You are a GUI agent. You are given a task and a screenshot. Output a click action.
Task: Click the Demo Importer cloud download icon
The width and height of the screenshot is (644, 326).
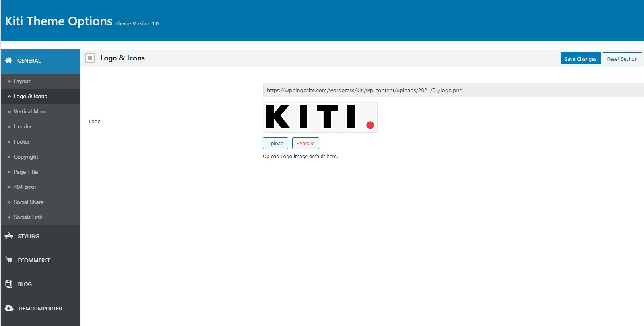9,308
